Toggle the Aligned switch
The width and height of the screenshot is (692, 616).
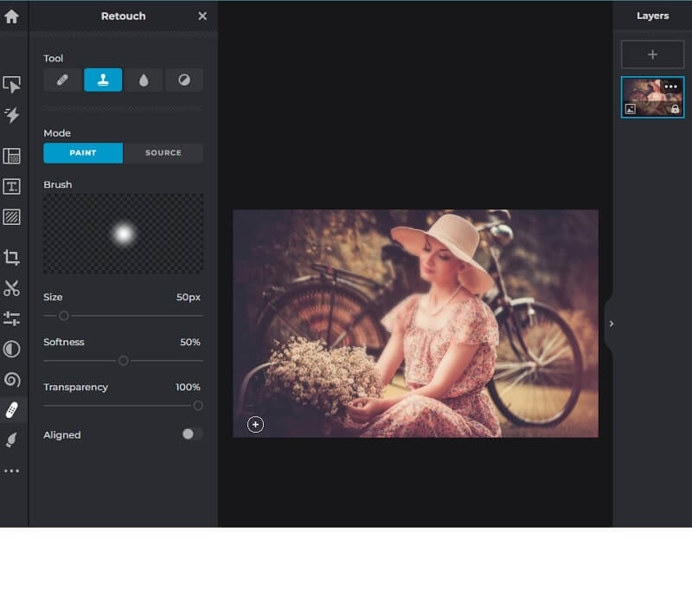point(191,434)
